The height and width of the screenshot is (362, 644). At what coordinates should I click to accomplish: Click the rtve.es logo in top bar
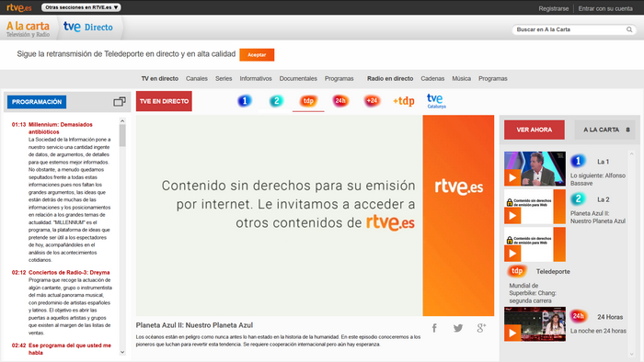coord(19,7)
